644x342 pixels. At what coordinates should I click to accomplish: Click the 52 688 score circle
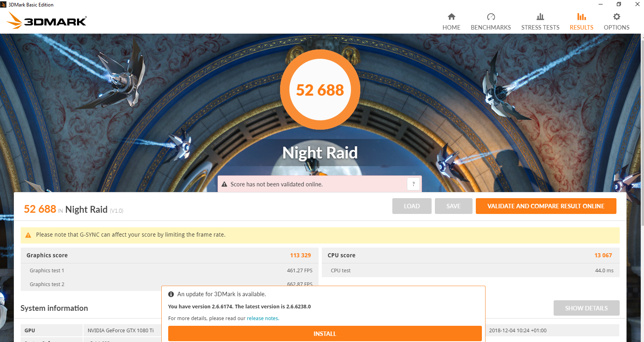[320, 90]
